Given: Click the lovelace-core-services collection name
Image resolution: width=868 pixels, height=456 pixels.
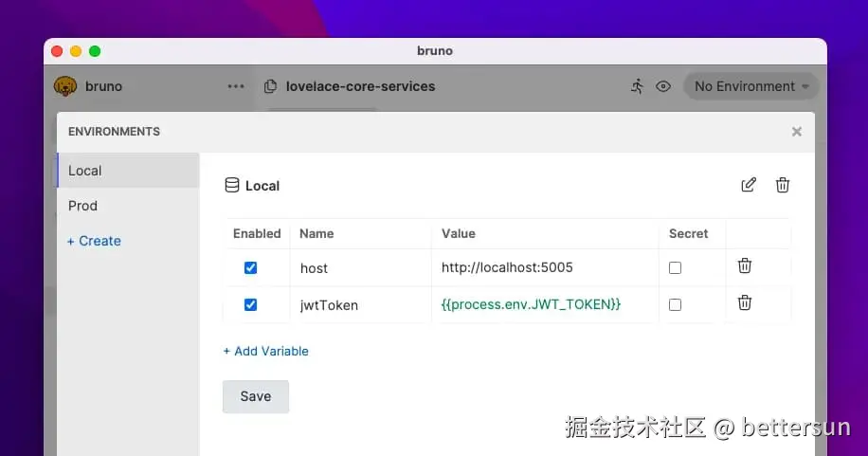Looking at the screenshot, I should click(360, 86).
